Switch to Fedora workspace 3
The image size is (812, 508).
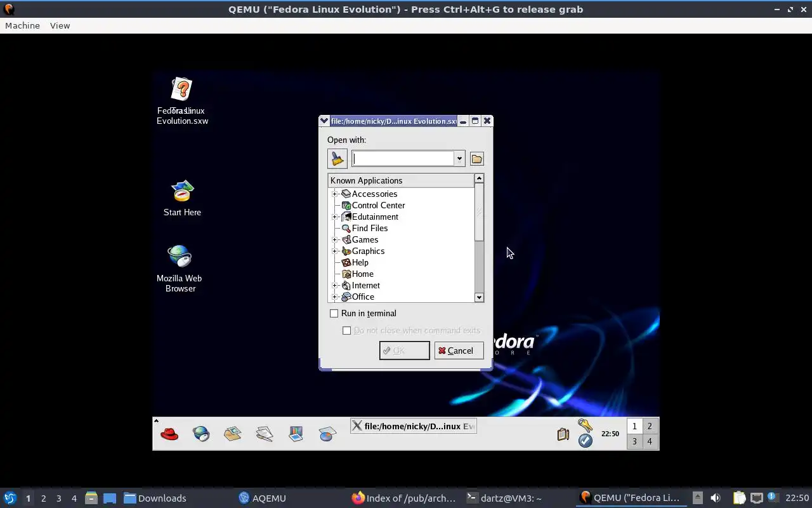tap(634, 441)
